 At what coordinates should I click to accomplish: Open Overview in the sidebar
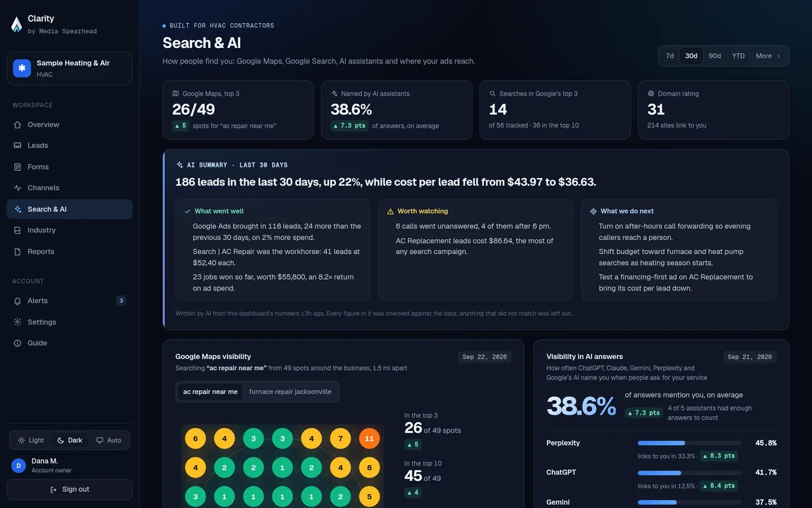click(70, 125)
